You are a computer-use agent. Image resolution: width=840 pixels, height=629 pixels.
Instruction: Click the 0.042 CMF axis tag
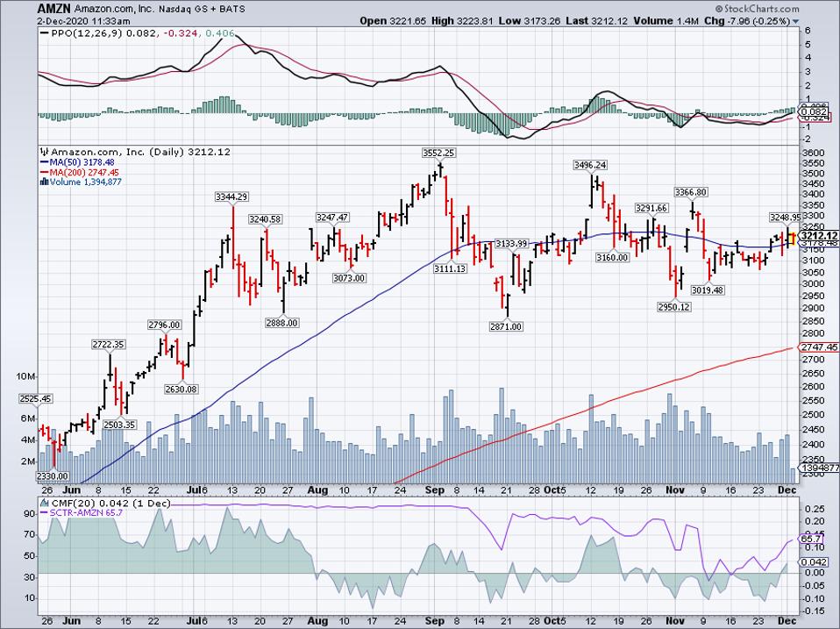813,562
